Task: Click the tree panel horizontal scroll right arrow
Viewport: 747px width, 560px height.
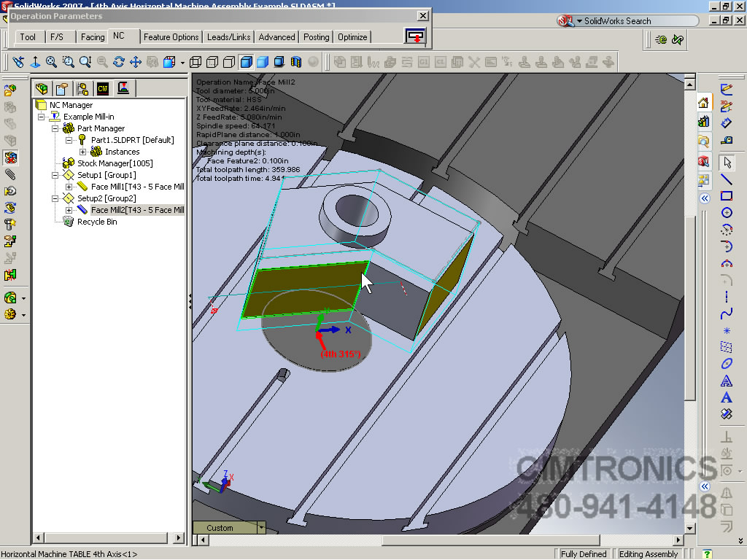Action: [179, 537]
